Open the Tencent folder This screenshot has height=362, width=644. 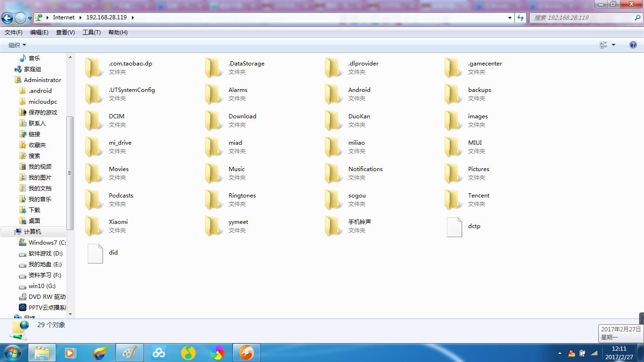(454, 200)
